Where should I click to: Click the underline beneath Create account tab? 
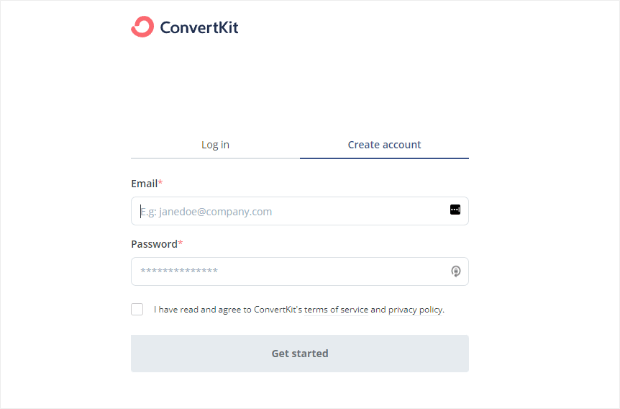[x=384, y=158]
